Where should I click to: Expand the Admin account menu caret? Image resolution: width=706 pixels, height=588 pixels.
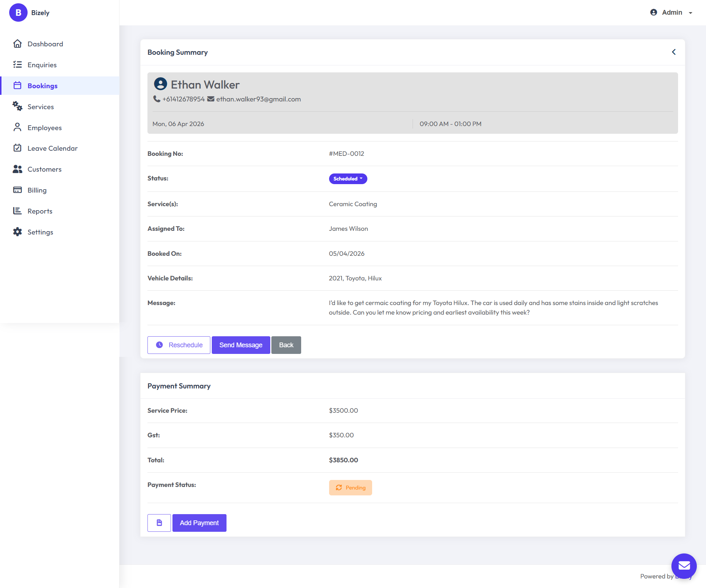point(691,13)
